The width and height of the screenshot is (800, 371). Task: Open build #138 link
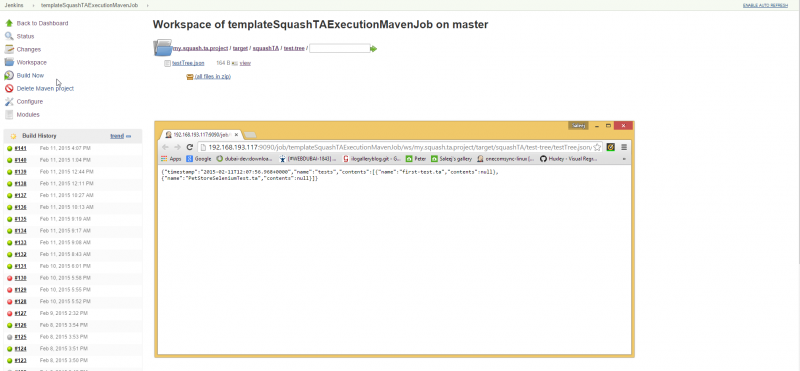pos(20,184)
